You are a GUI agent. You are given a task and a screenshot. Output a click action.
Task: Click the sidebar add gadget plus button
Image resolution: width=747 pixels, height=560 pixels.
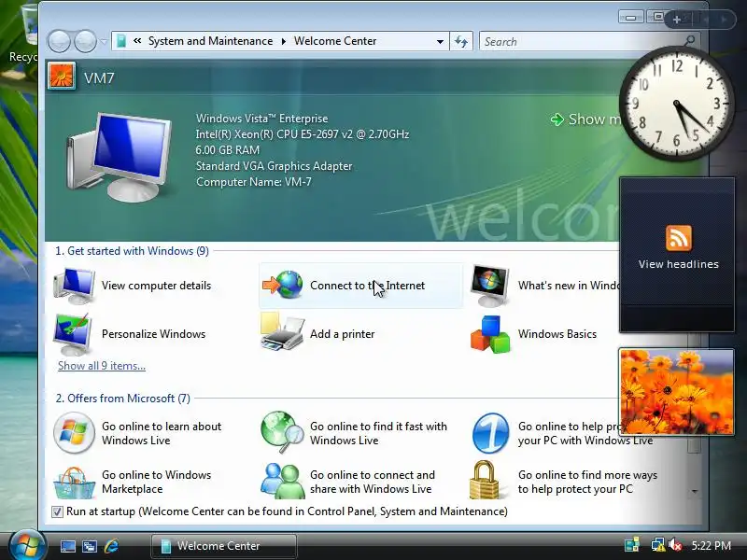pos(676,20)
